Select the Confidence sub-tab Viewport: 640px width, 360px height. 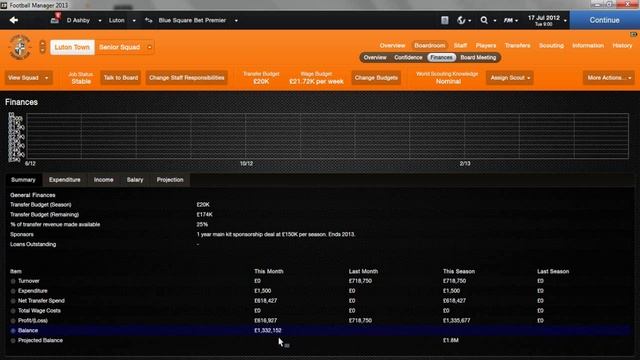(x=408, y=58)
